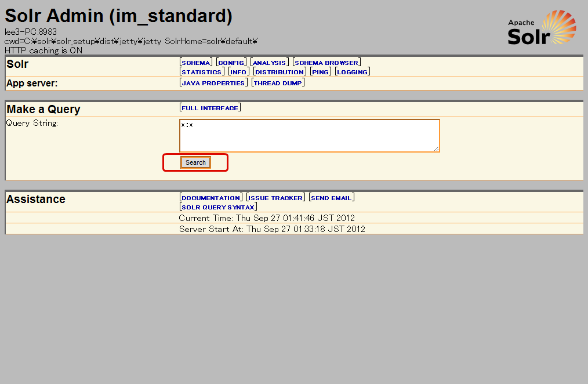Open the FULL INTERFACE query form
588x384 pixels.
pos(210,108)
